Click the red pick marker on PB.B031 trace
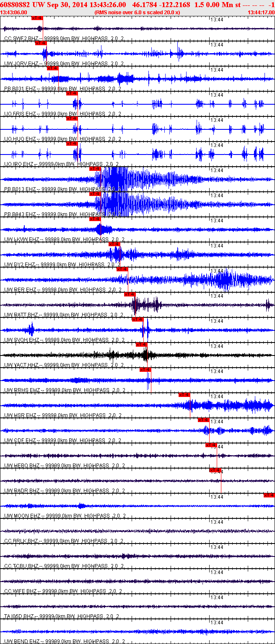 (x=52, y=68)
